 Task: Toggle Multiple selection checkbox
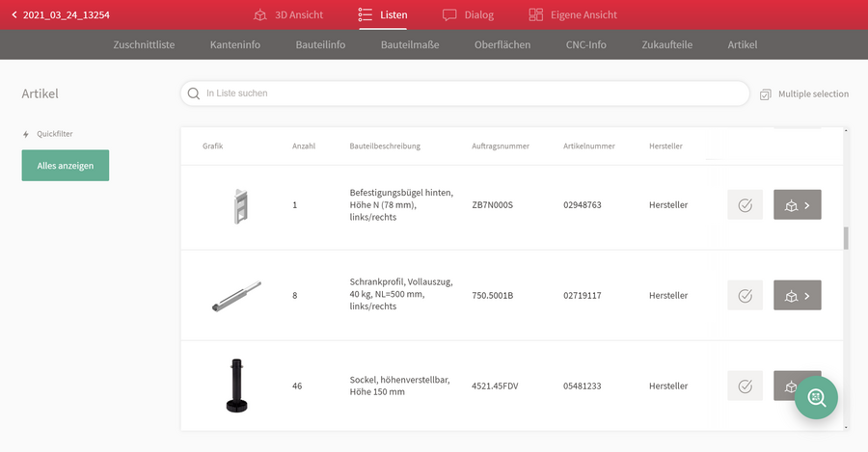pyautogui.click(x=765, y=94)
